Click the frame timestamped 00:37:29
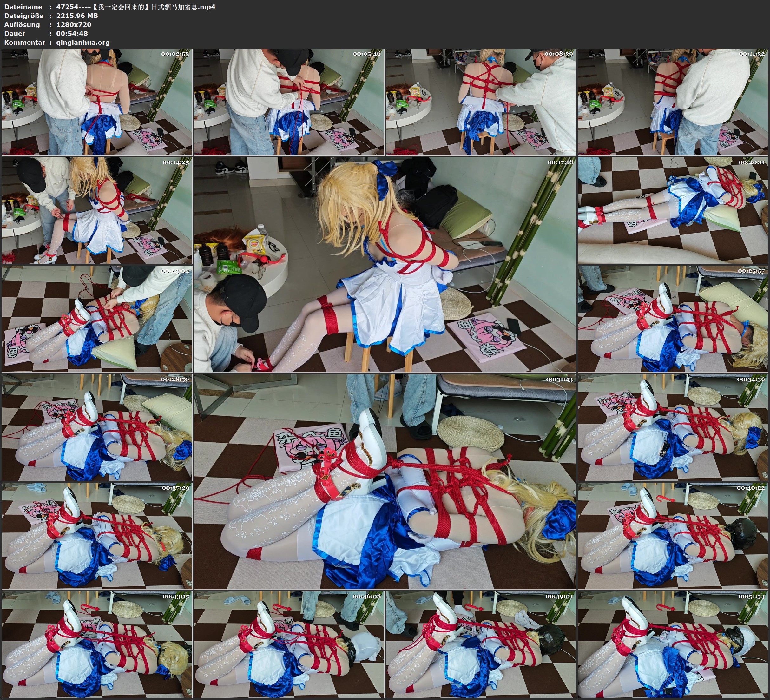Screen dimensions: 770x700 97,536
